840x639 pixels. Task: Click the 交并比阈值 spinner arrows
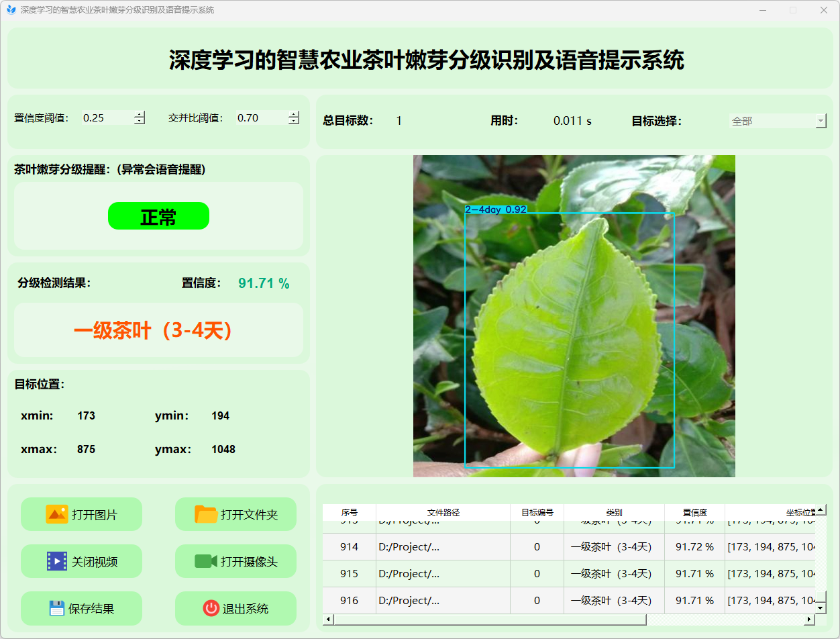[x=294, y=118]
